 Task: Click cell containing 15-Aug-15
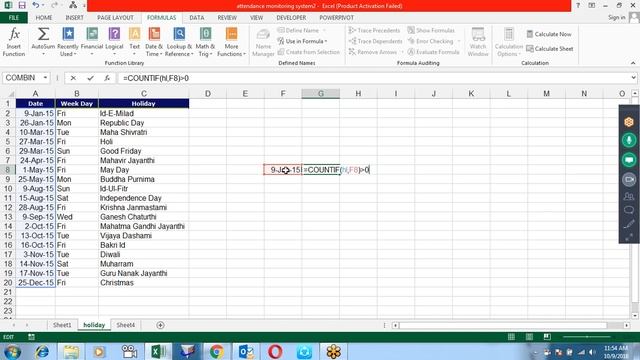36,198
